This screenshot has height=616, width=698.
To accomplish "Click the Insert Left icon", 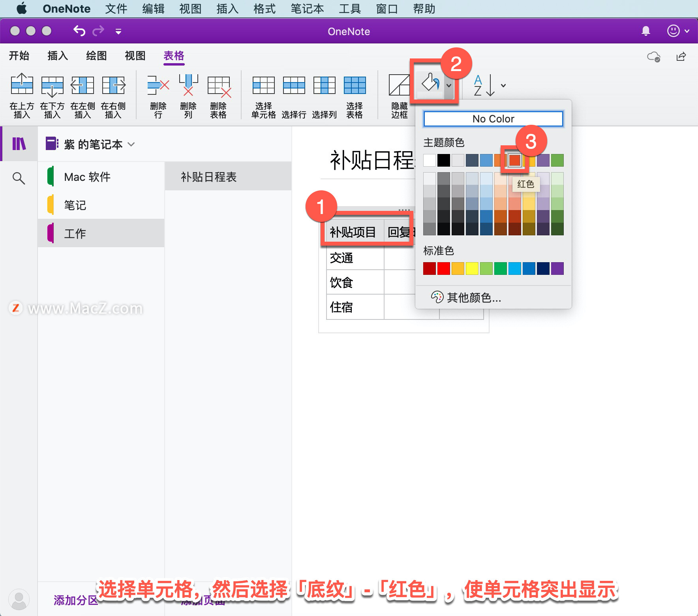I will 82,85.
